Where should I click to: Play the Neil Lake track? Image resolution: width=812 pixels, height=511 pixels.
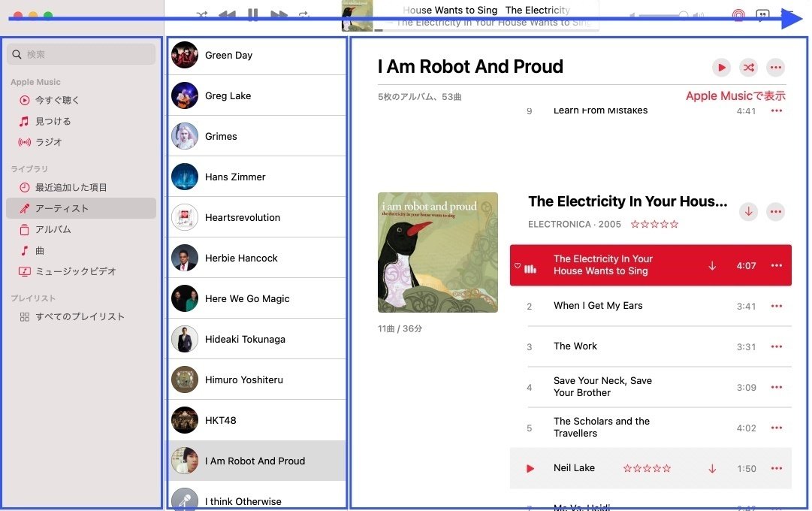pos(530,468)
